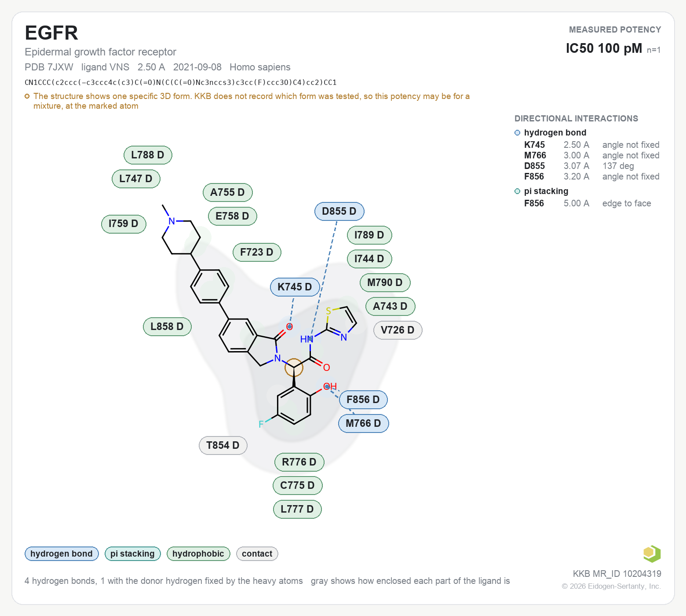Click residue label F723 D

(x=257, y=252)
